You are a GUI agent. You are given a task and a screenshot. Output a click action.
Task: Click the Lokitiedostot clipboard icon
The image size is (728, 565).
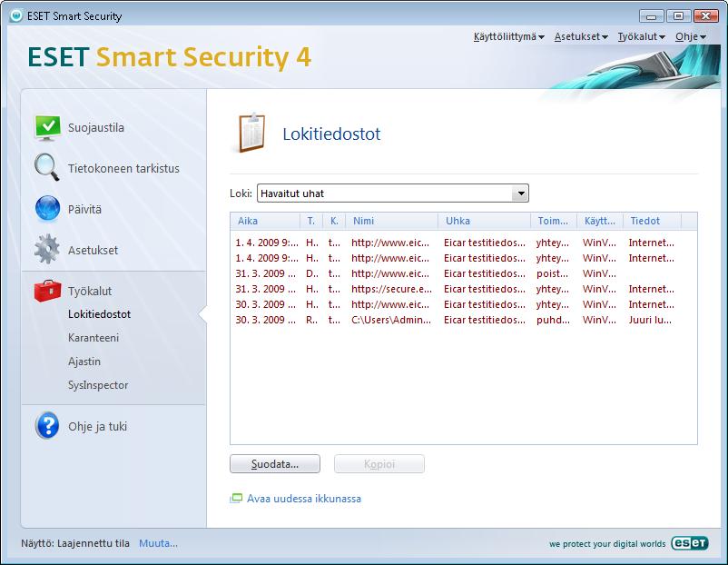pos(251,133)
